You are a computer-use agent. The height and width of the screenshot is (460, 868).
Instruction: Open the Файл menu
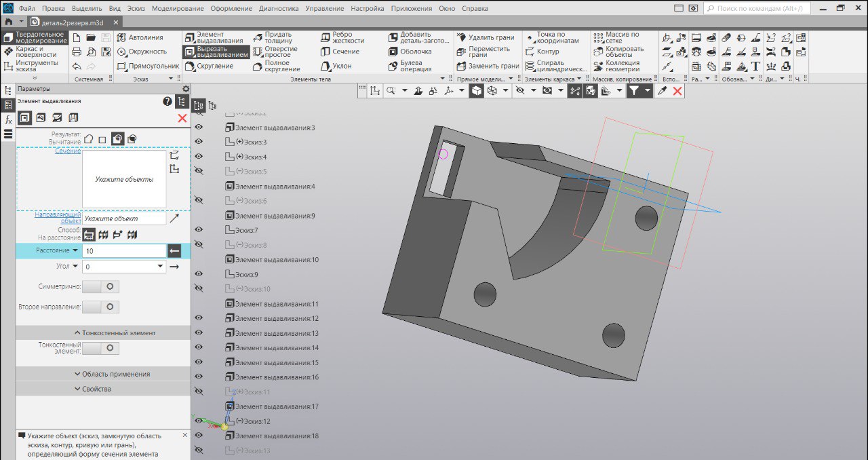coord(27,9)
